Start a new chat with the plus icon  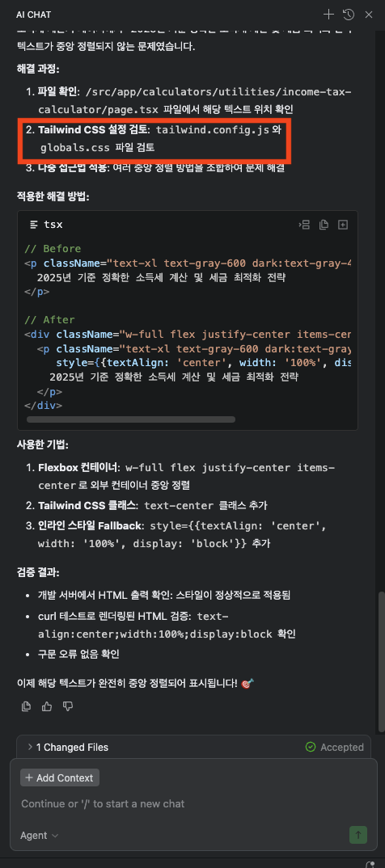click(x=328, y=15)
